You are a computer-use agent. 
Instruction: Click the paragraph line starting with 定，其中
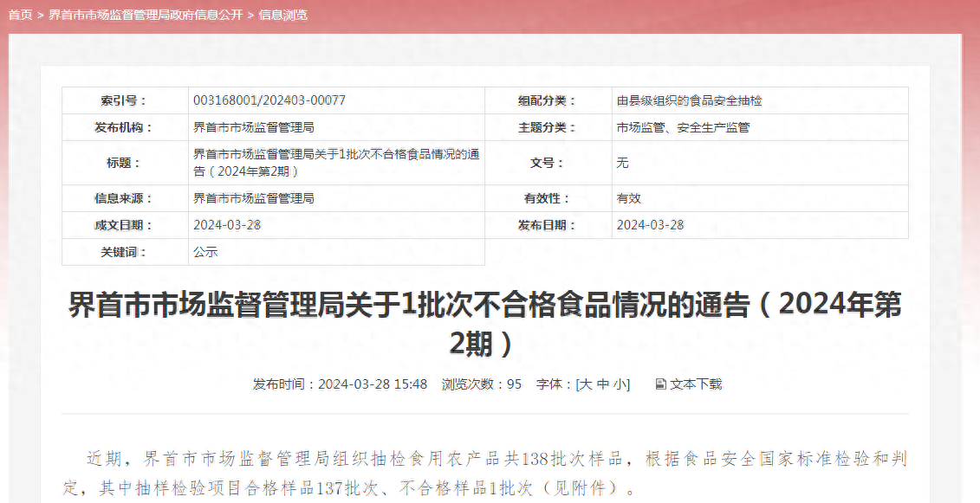349,487
